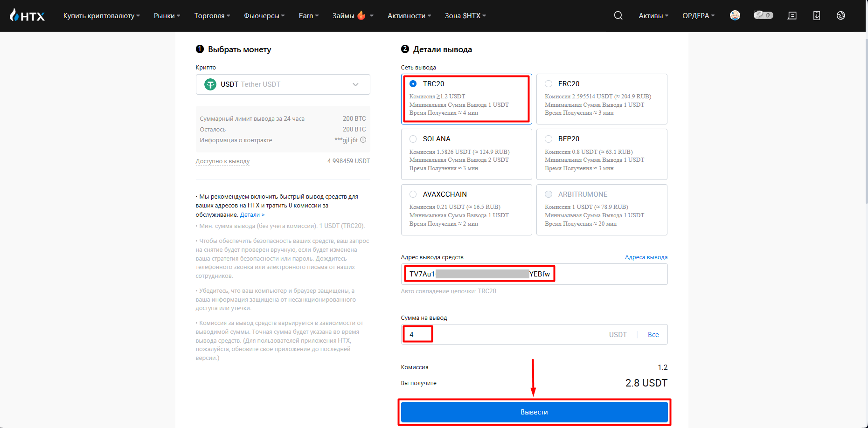Screen dimensions: 868x428
Task: Choose the AVAXCCHAIN network option
Action: tap(466, 210)
